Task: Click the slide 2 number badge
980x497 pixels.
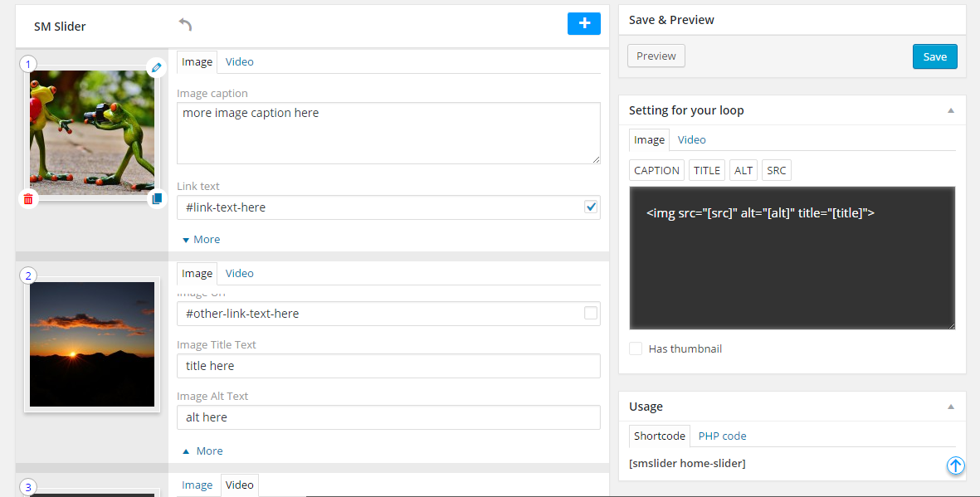Action: pos(28,275)
